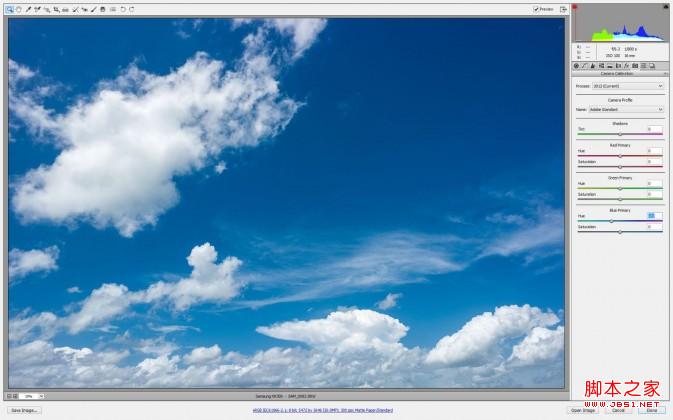Click the Red Primary Hue slider
The image size is (673, 420).
pos(620,156)
